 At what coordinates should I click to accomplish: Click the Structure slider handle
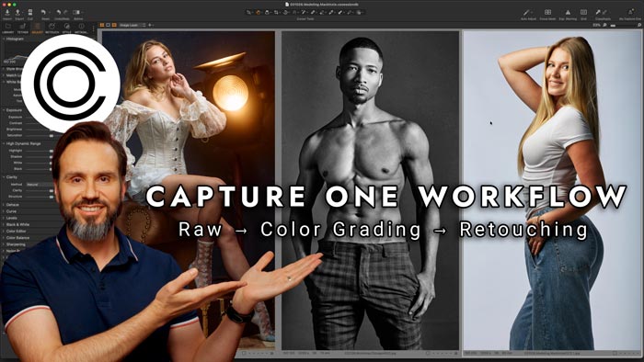click(x=52, y=197)
